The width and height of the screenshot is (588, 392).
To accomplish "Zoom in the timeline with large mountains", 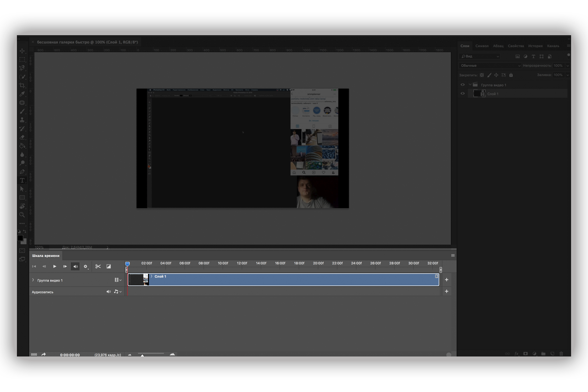I will 172,354.
